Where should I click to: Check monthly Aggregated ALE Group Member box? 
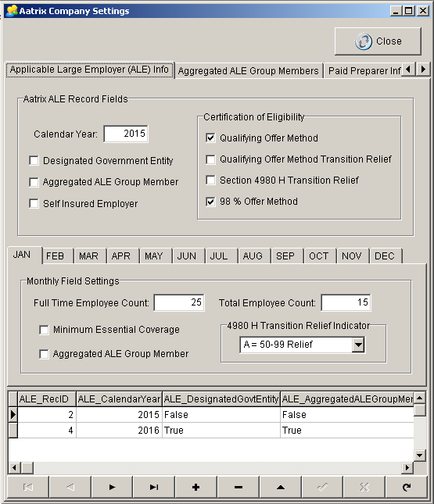(44, 354)
